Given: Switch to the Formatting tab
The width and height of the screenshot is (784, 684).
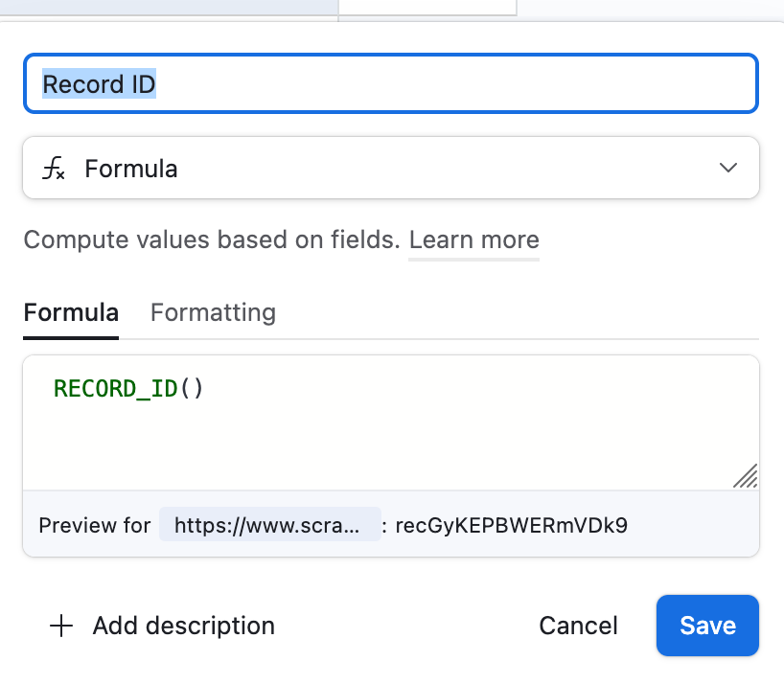Looking at the screenshot, I should click(213, 312).
